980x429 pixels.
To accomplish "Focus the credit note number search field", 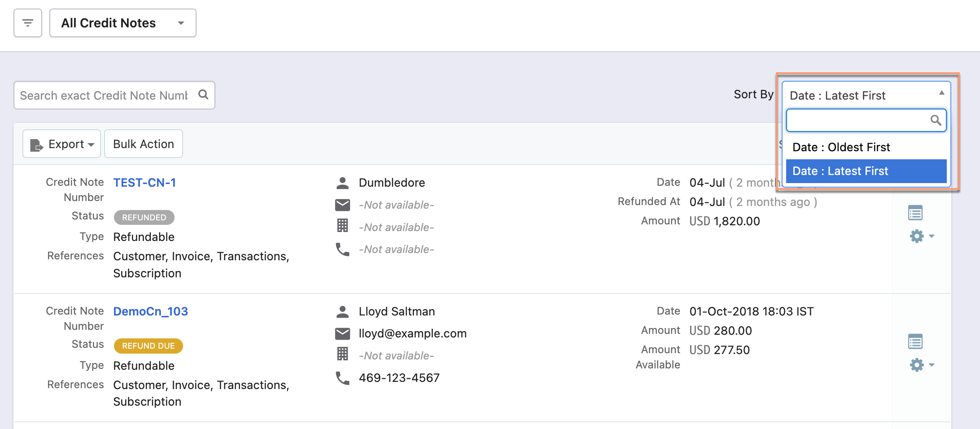I will (x=104, y=95).
